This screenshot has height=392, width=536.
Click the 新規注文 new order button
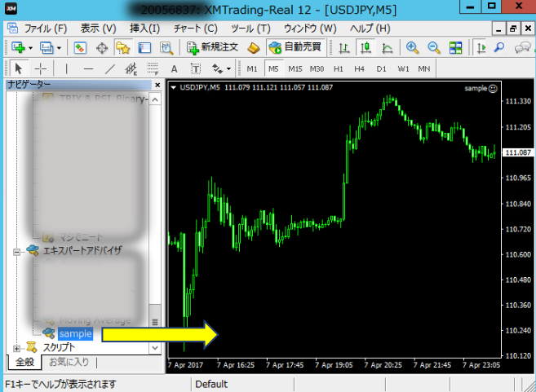212,47
